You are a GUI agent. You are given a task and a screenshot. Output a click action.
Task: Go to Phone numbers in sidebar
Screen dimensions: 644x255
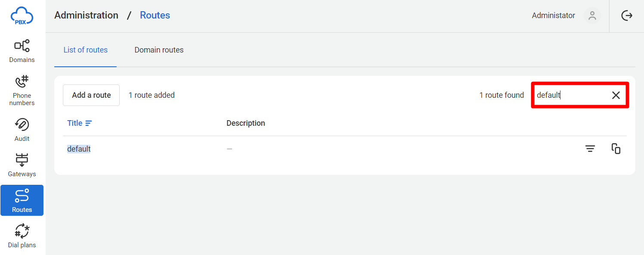(22, 90)
